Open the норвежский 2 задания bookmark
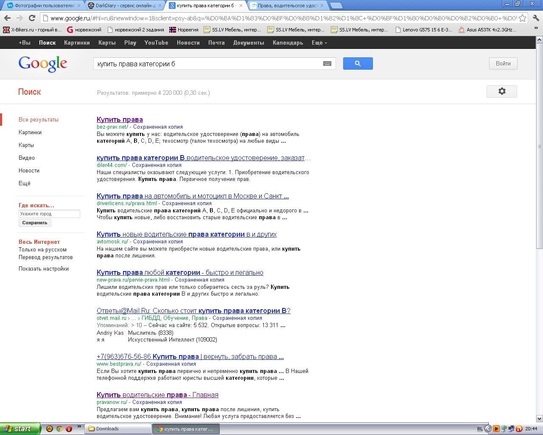This screenshot has height=435, width=543. click(x=135, y=30)
